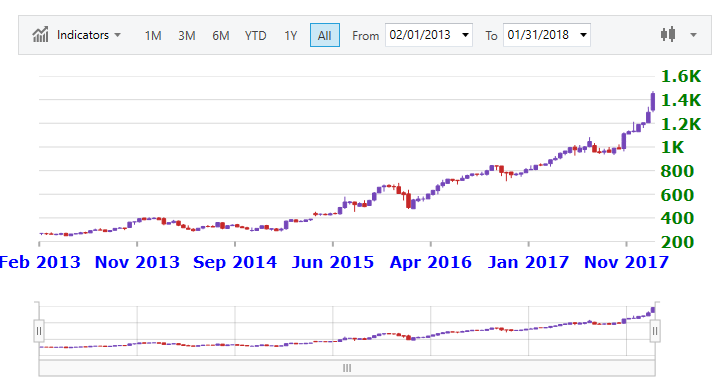Select the 3M time range

pos(187,35)
